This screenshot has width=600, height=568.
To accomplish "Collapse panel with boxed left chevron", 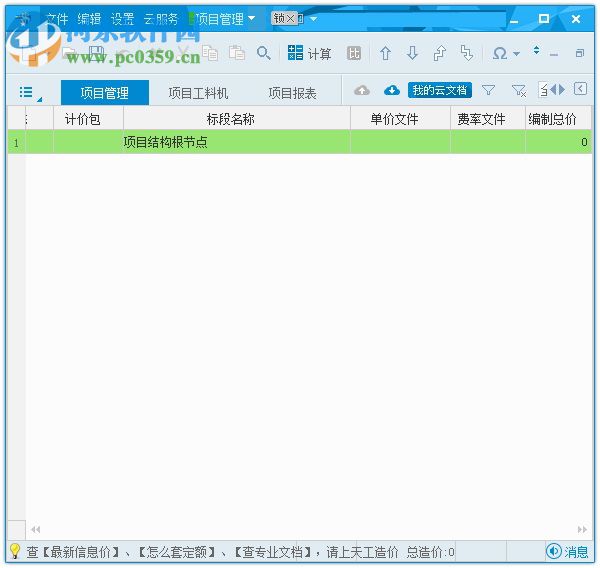I will pos(580,89).
